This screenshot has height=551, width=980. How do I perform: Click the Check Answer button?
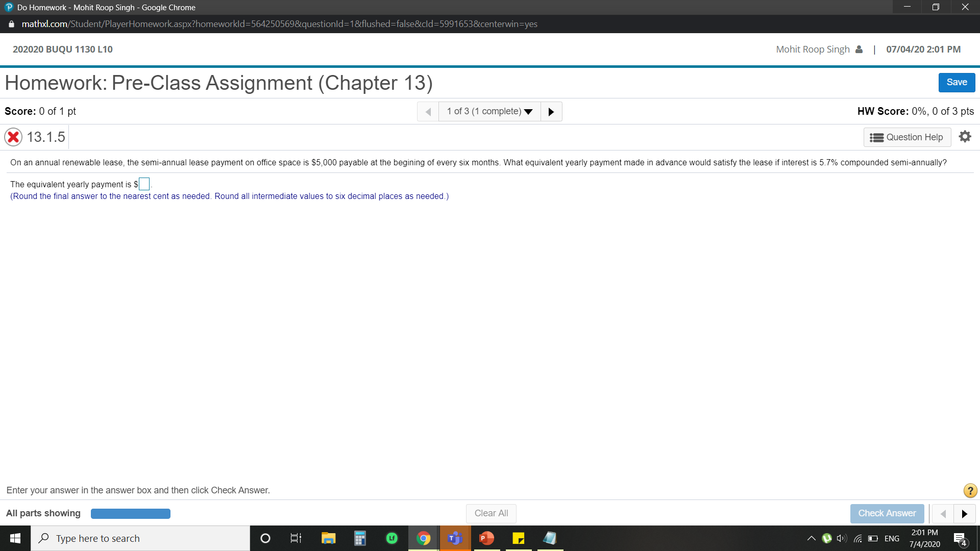[887, 513]
